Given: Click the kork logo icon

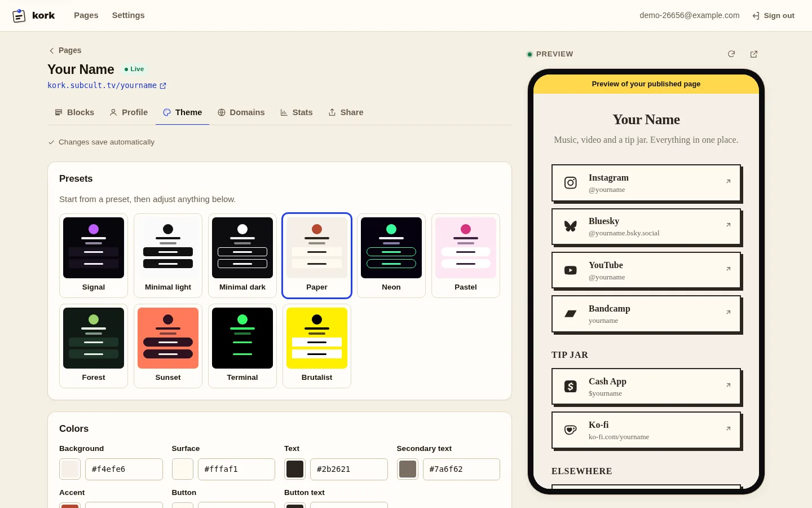Looking at the screenshot, I should [19, 15].
